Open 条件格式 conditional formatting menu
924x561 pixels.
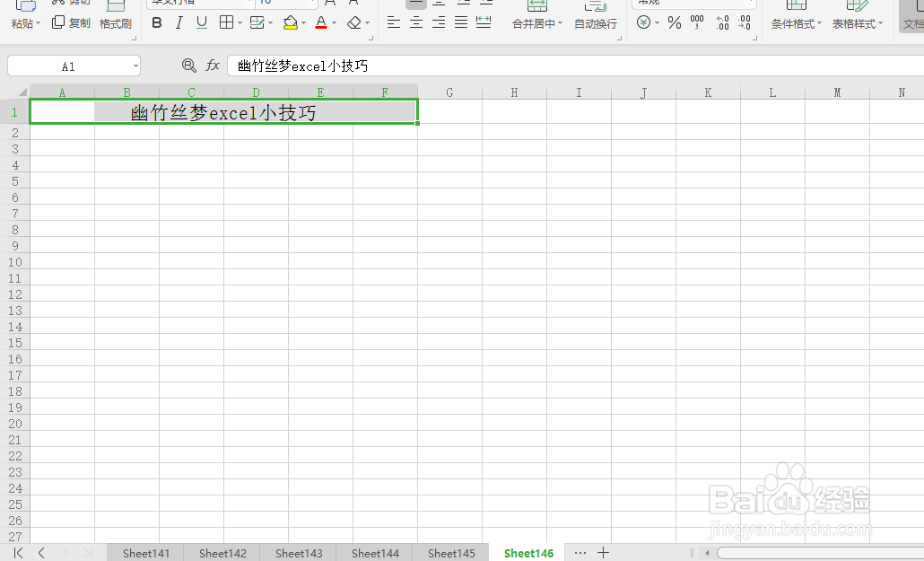point(796,23)
